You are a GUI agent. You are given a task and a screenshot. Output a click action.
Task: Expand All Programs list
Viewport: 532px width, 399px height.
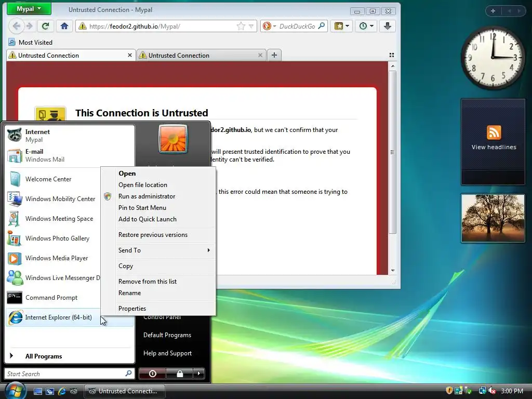pyautogui.click(x=70, y=356)
